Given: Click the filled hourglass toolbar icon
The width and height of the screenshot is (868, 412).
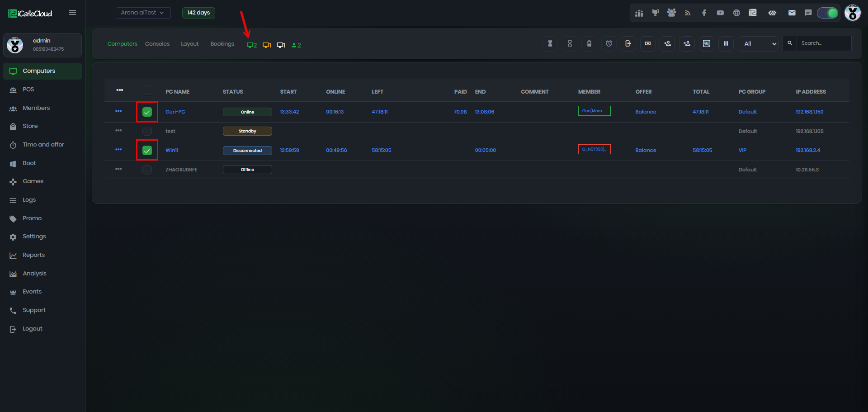Looking at the screenshot, I should pos(550,44).
